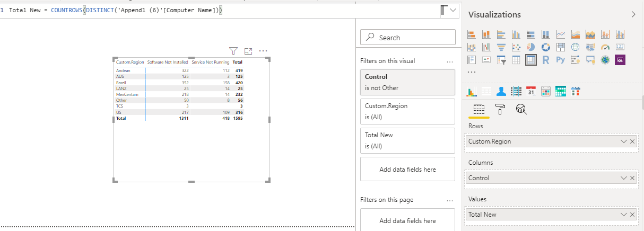Screen dimensions: 644x231
Task: Select the Gauge visual
Action: click(605, 47)
